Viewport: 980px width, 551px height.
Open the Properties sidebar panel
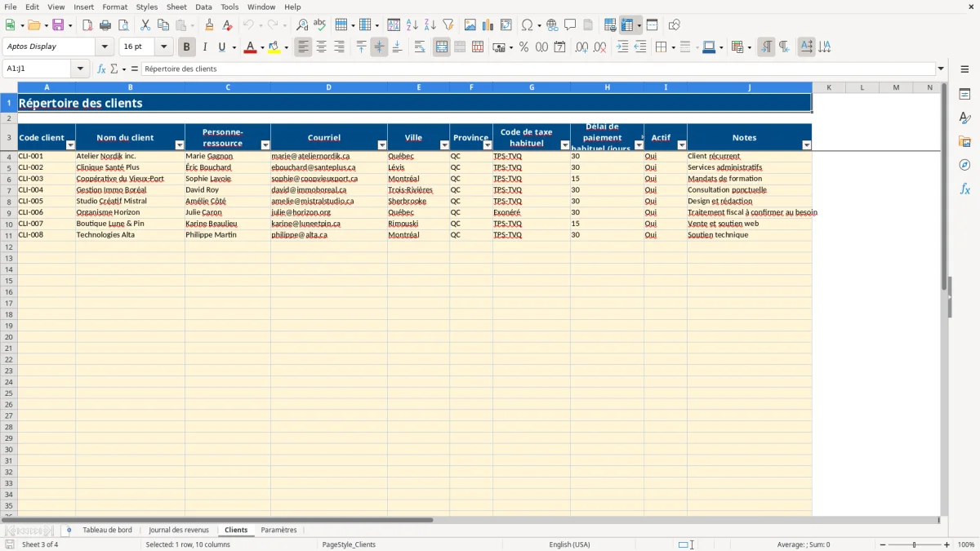(964, 94)
